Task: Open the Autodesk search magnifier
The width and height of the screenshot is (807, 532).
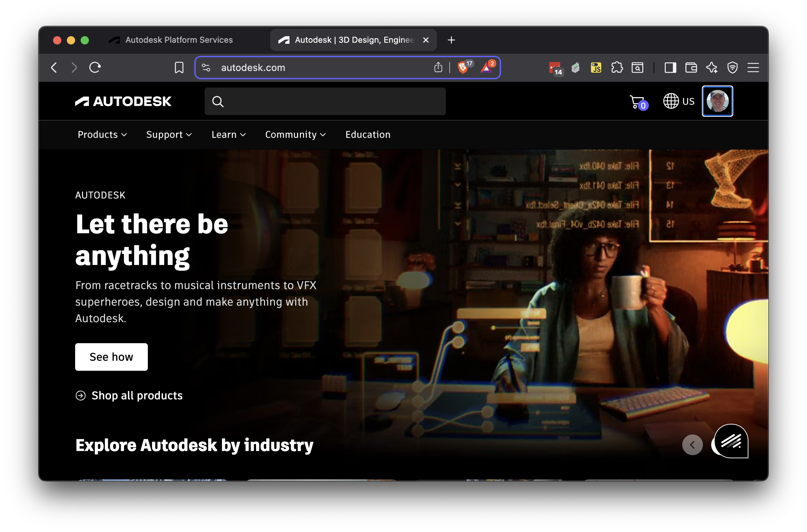Action: pos(218,101)
